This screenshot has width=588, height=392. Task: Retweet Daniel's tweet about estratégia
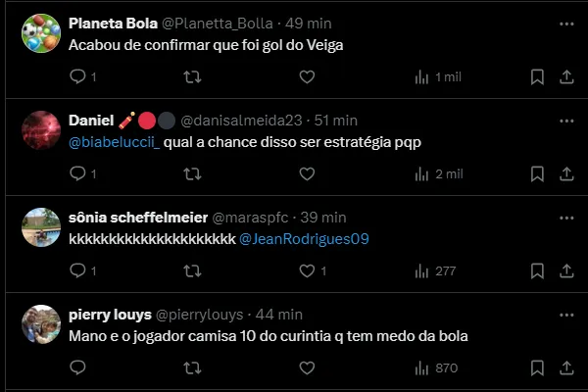[x=193, y=173]
